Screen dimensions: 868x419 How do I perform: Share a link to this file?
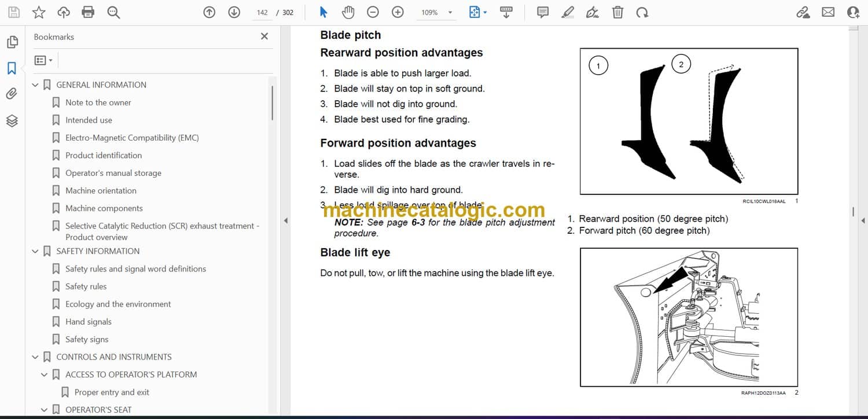[x=803, y=12]
